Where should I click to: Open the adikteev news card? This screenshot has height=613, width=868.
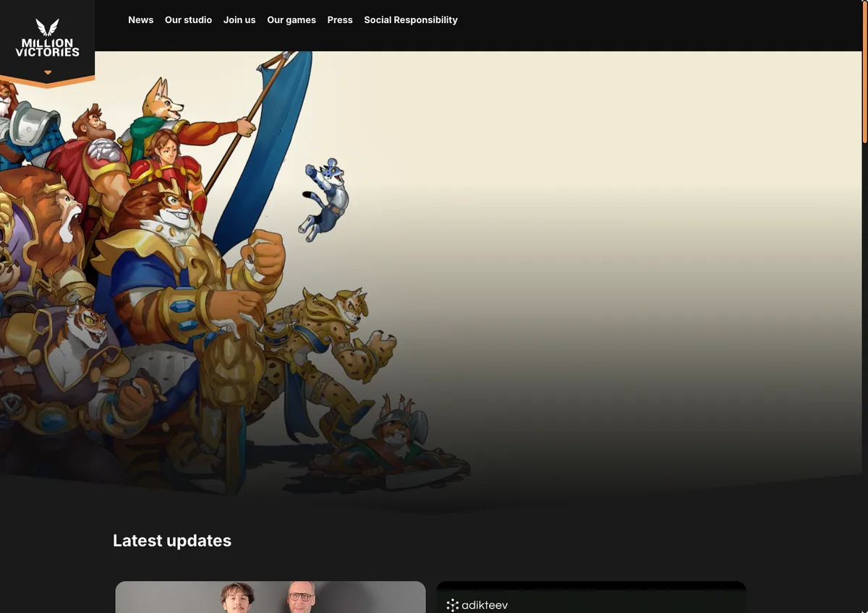click(x=591, y=597)
